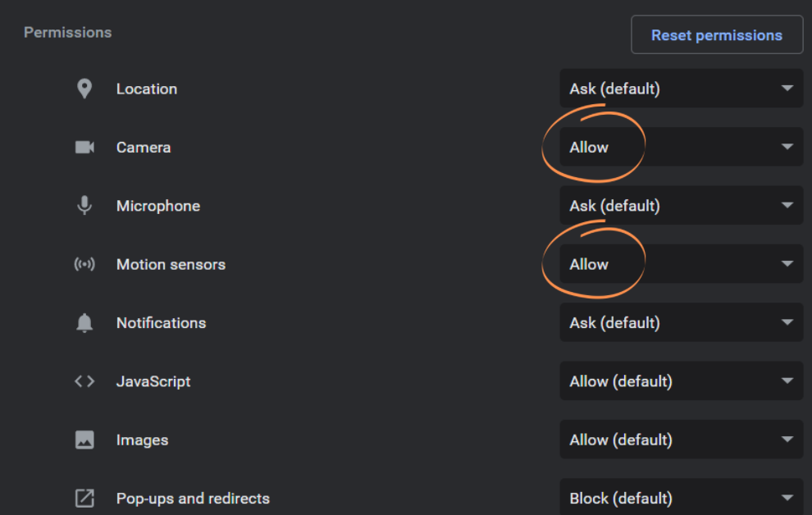Click the Permissions section heading

coord(68,33)
